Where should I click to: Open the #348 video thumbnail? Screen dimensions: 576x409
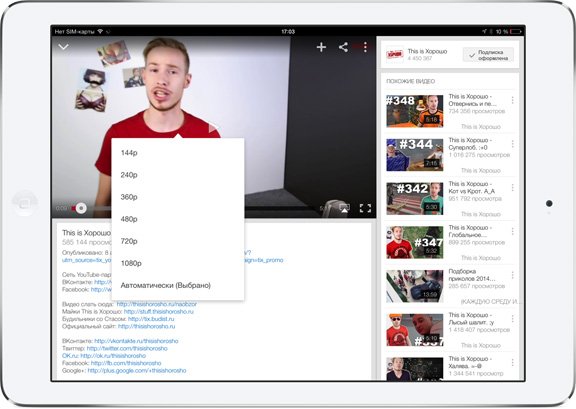pos(415,111)
